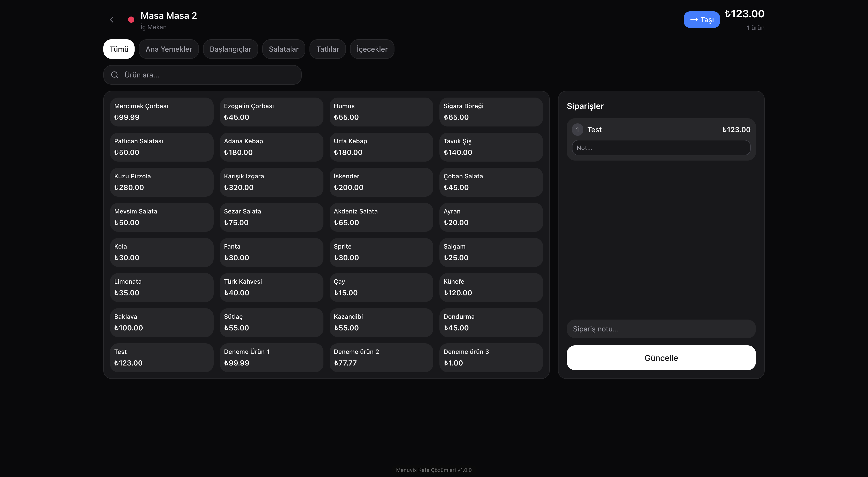Add Sigara Böreği product
Viewport: 868px width, 477px height.
491,112
